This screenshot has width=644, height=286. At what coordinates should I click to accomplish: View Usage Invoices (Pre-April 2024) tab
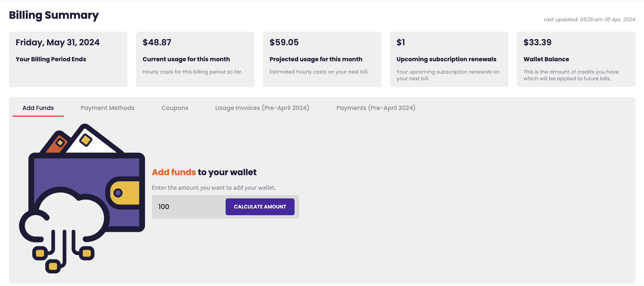click(x=262, y=108)
